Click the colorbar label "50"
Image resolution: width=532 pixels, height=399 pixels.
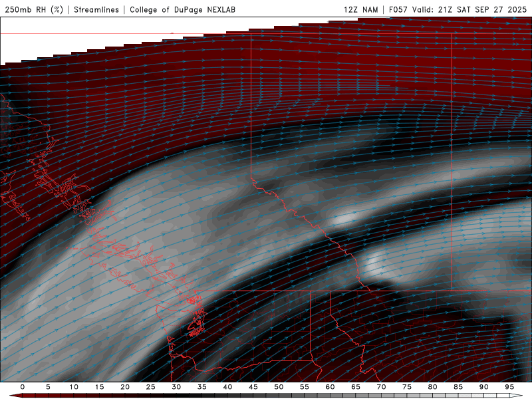click(x=279, y=387)
